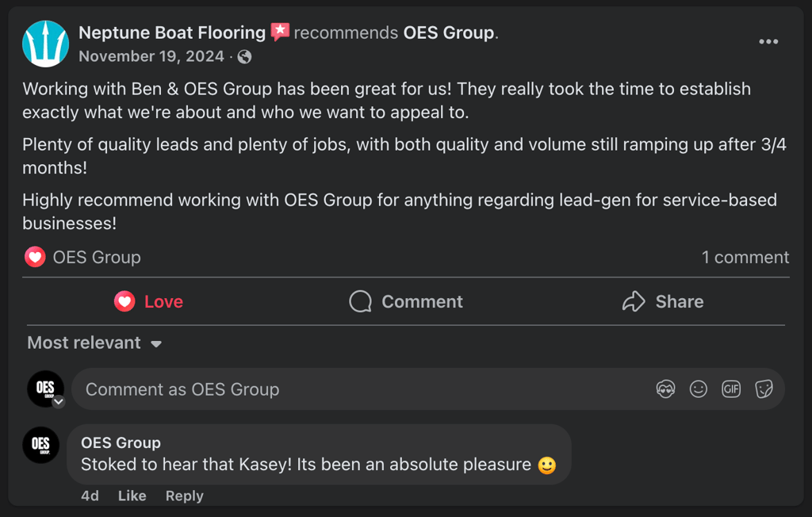Open the GIF picker in comment box

click(731, 389)
